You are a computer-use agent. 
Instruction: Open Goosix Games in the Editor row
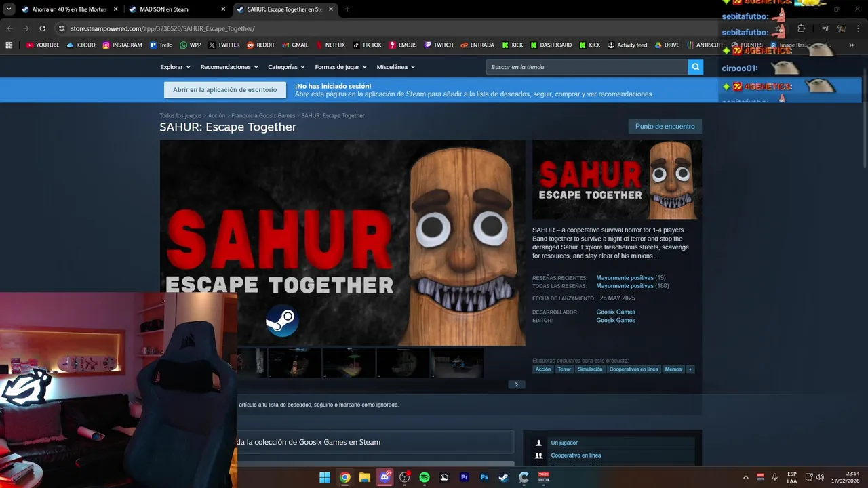tap(616, 320)
